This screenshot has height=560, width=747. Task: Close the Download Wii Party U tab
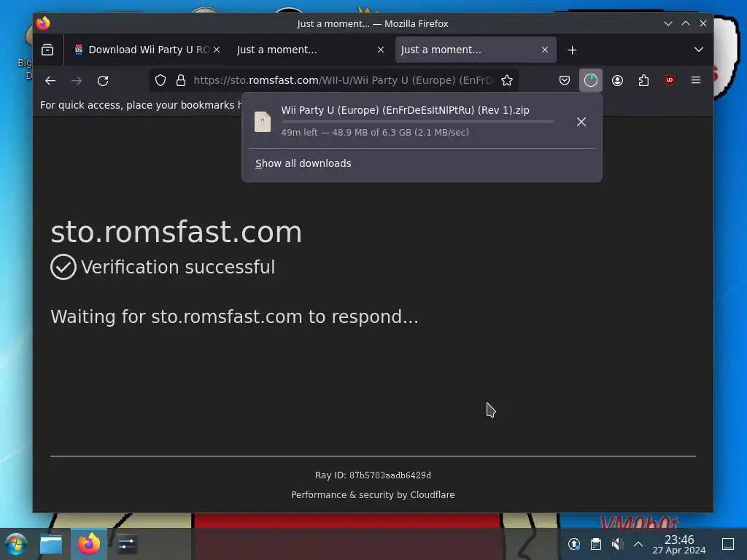[x=216, y=50]
